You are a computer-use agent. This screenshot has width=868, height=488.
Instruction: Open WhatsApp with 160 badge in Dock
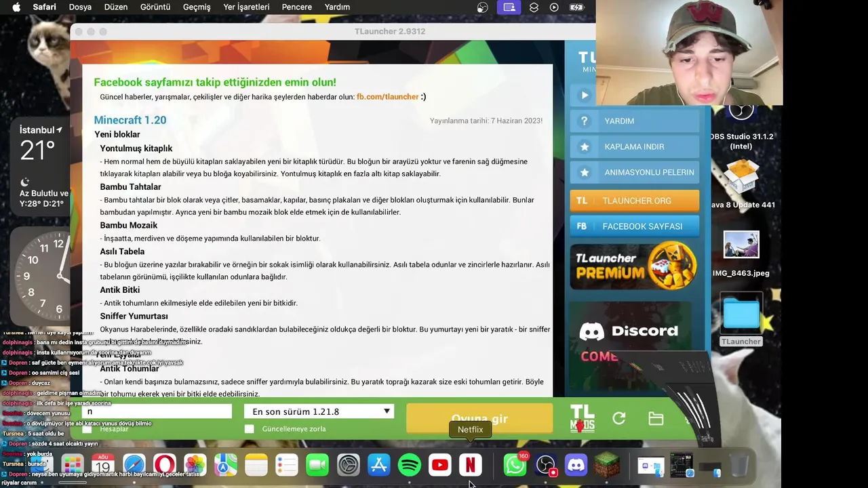tap(515, 465)
